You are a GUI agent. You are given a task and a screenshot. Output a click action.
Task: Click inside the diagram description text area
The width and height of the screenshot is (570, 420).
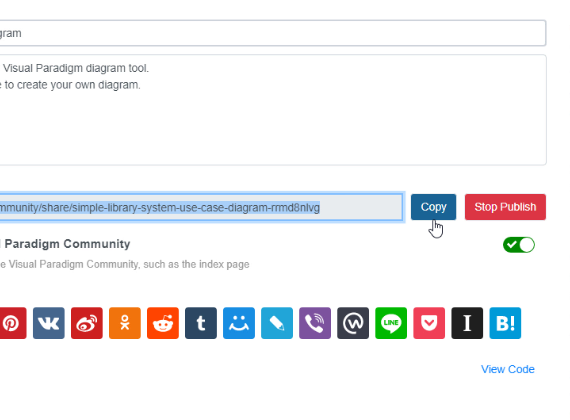point(273,110)
